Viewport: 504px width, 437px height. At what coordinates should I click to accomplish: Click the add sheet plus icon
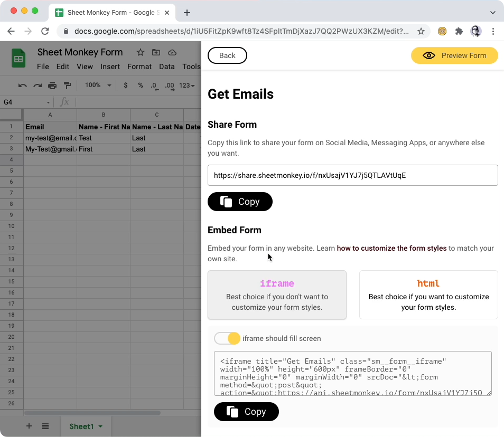(29, 426)
